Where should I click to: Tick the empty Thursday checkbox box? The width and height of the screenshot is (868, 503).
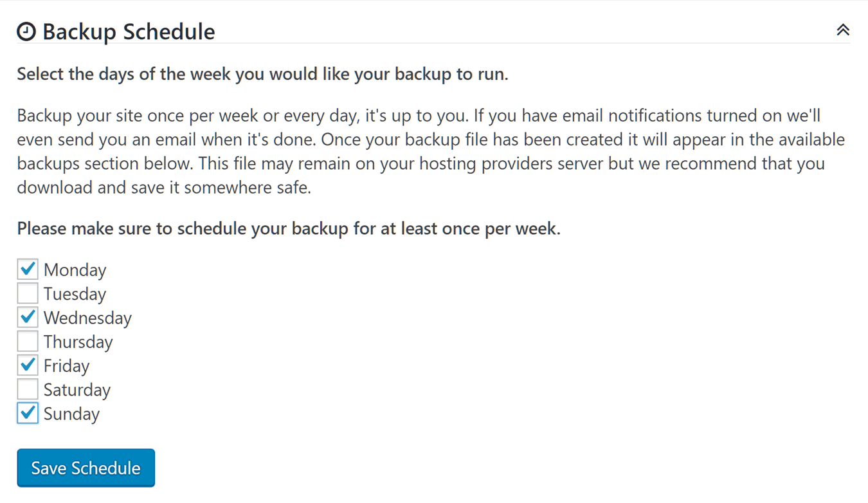28,341
